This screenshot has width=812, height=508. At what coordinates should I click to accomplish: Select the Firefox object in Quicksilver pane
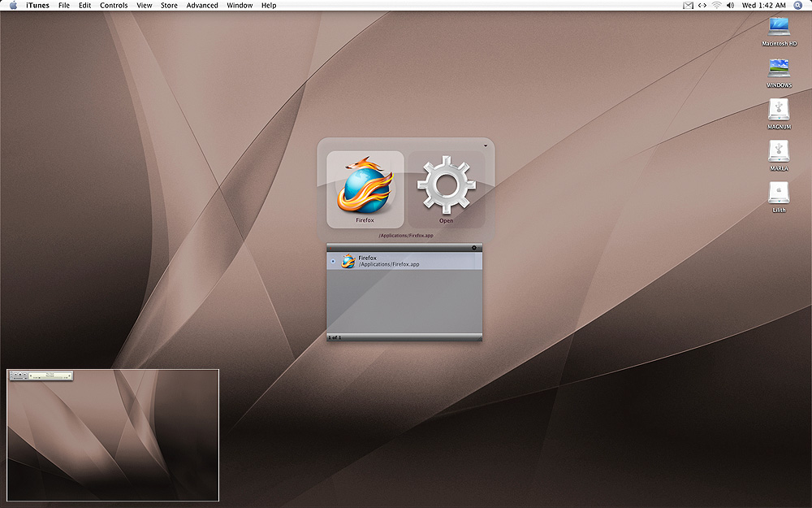(x=365, y=189)
